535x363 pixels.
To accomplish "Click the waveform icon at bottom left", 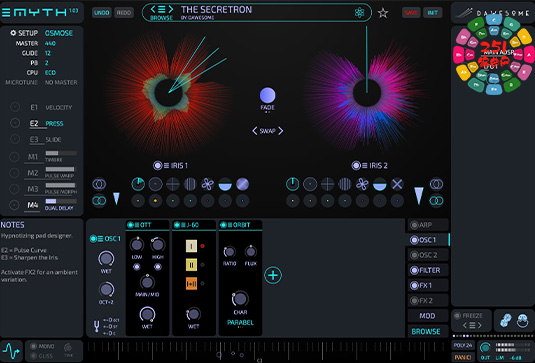I will [x=11, y=351].
